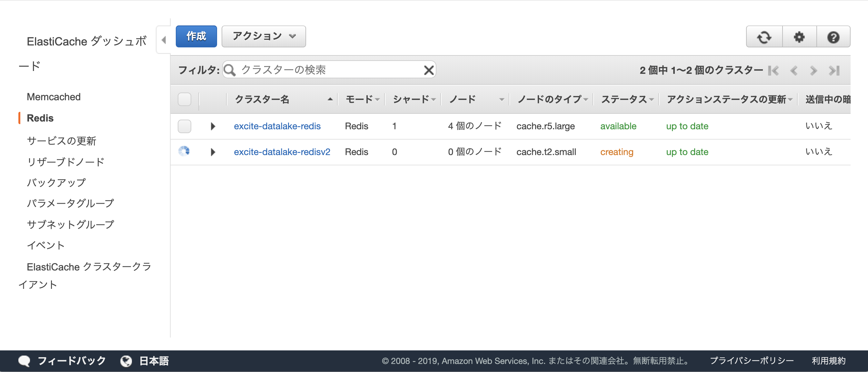
Task: Clear the cluster search with X icon
Action: tap(428, 70)
